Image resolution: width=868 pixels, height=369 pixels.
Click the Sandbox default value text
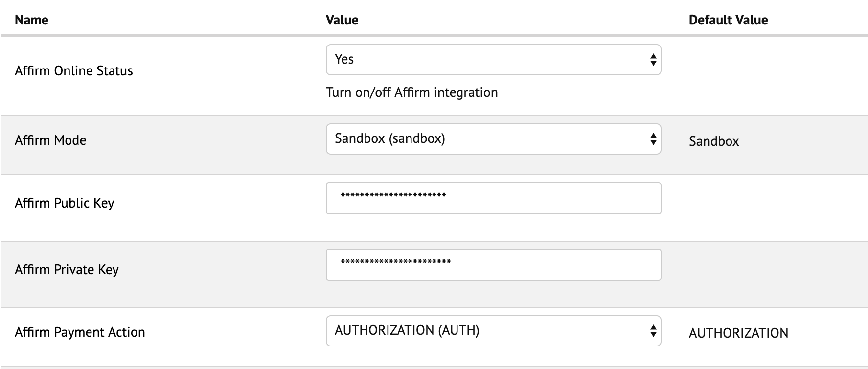(x=713, y=141)
